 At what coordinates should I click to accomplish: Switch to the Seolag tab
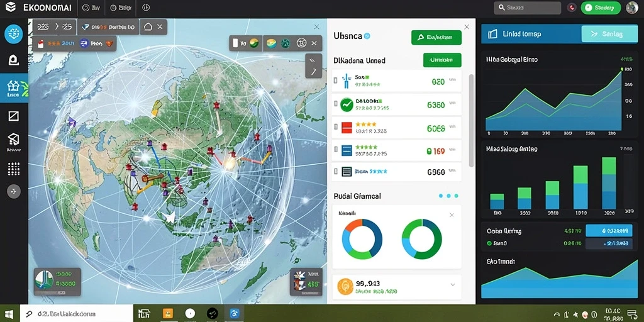(x=610, y=34)
